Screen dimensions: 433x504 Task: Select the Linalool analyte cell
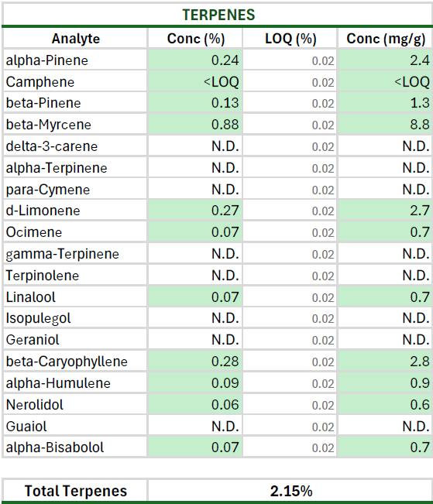point(75,297)
